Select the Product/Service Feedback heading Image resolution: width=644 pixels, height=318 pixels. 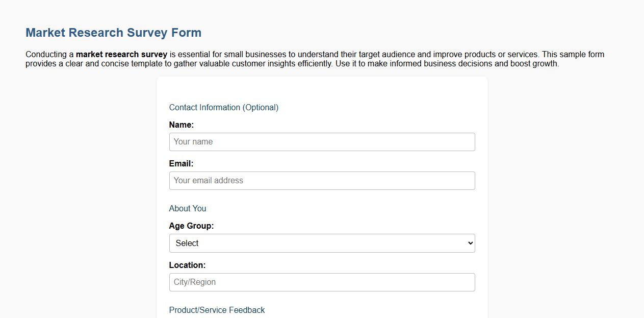[x=217, y=310]
